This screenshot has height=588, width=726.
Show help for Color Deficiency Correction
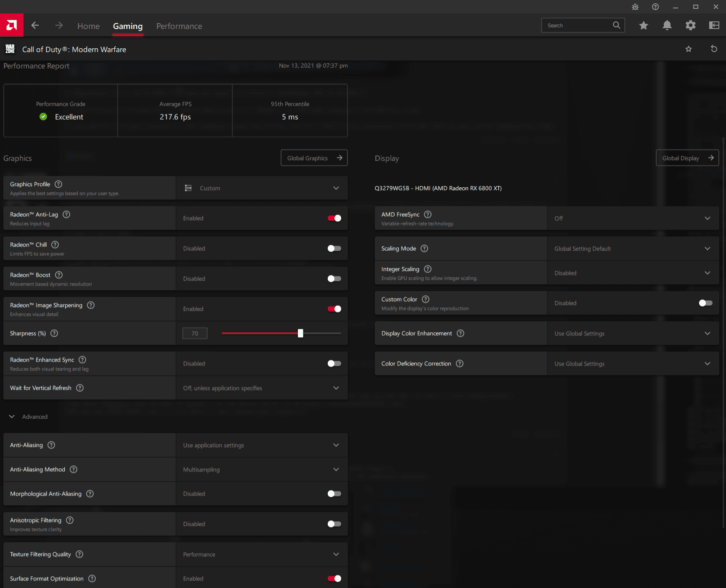tap(460, 363)
